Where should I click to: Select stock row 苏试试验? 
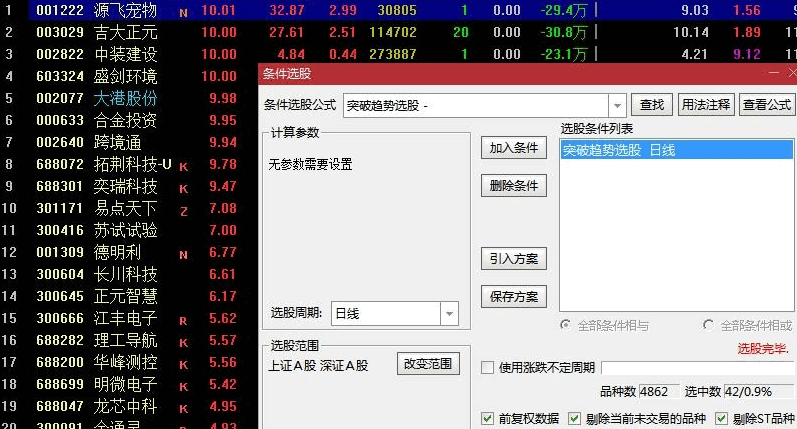pos(126,230)
